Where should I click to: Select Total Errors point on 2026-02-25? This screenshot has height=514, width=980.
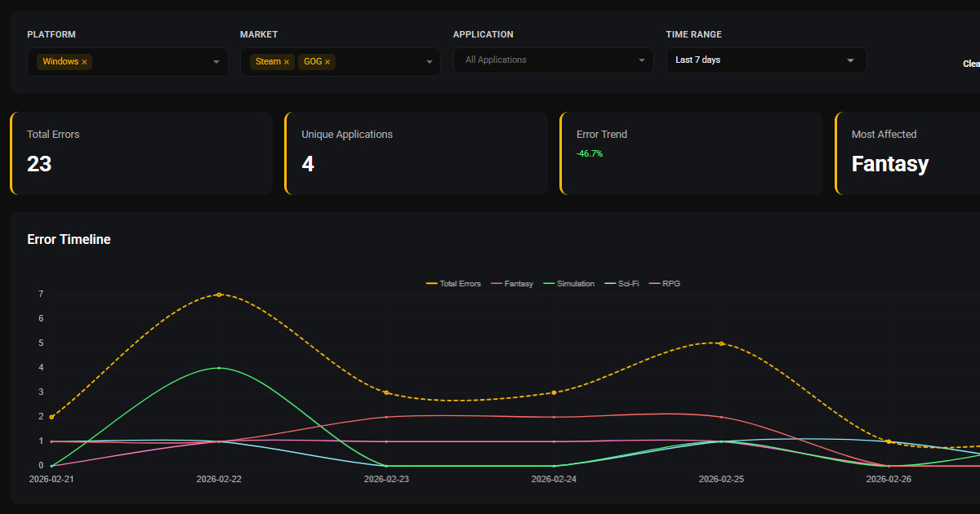click(721, 343)
